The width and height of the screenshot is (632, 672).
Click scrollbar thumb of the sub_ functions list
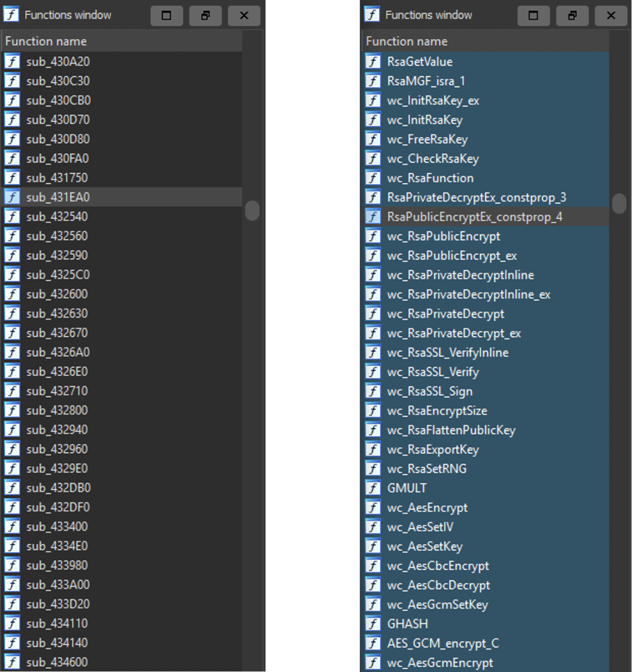(252, 211)
